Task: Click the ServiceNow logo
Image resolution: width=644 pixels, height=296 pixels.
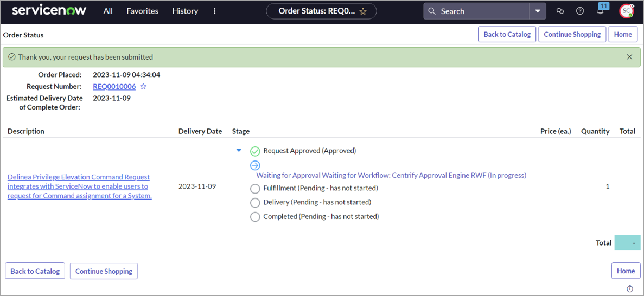Action: pyautogui.click(x=49, y=10)
